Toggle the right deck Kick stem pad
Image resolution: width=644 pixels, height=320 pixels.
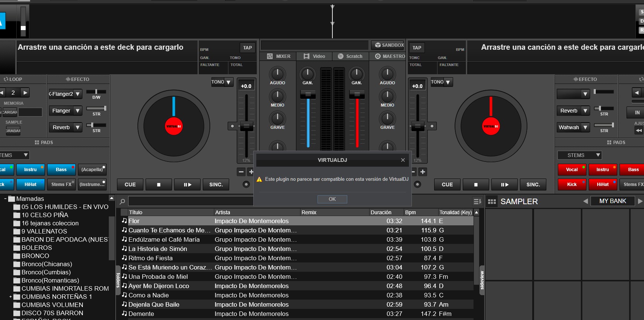coord(572,185)
